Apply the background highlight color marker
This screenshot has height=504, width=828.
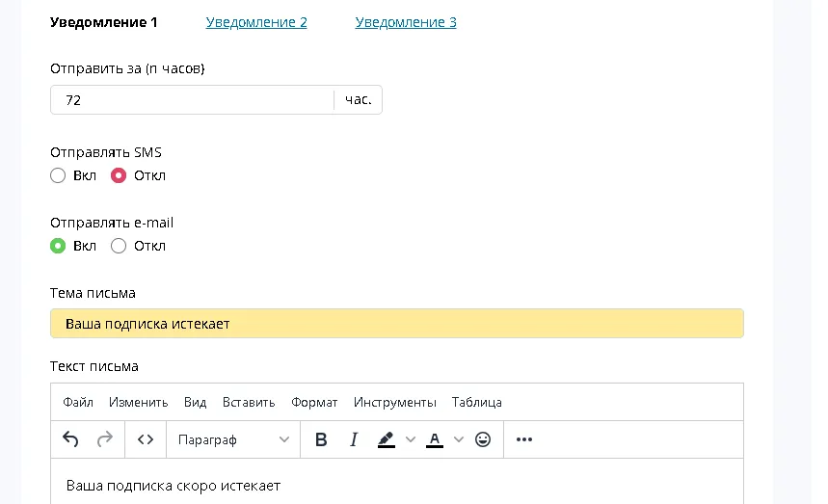point(387,439)
